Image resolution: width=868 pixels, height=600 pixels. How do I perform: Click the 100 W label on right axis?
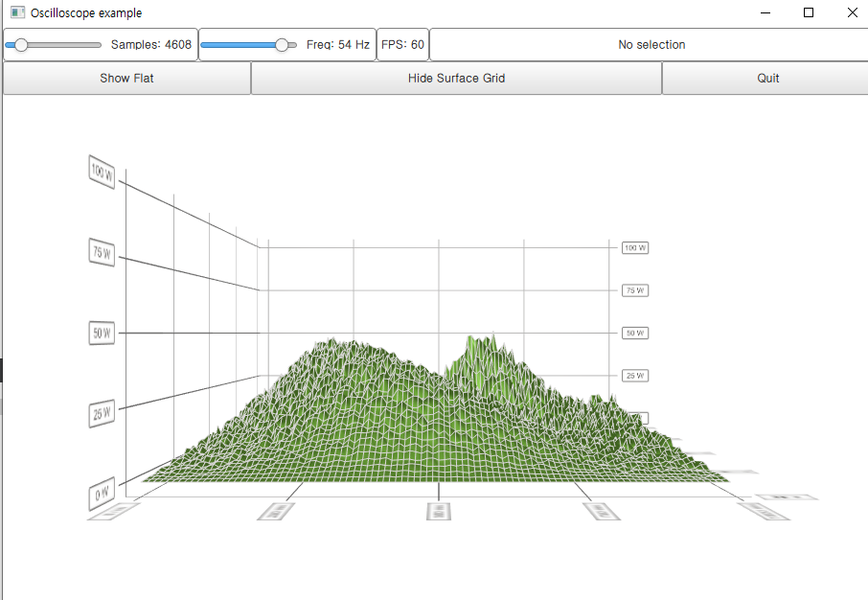click(635, 247)
